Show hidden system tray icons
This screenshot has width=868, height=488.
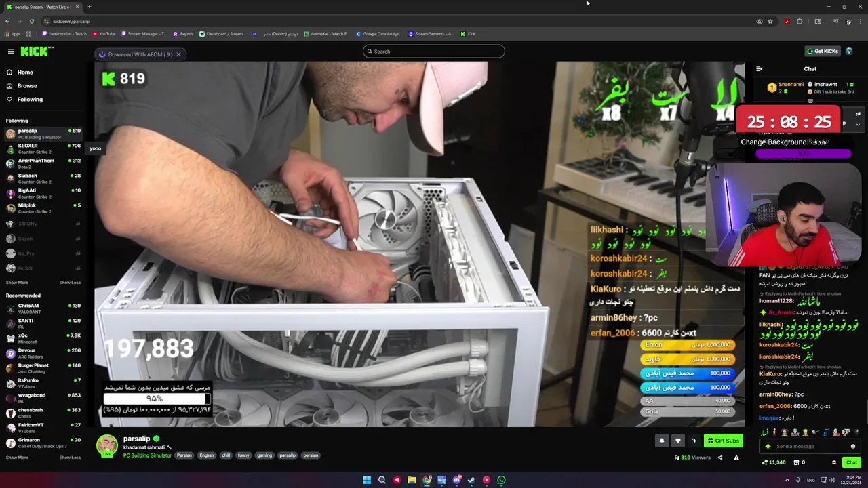tap(787, 480)
